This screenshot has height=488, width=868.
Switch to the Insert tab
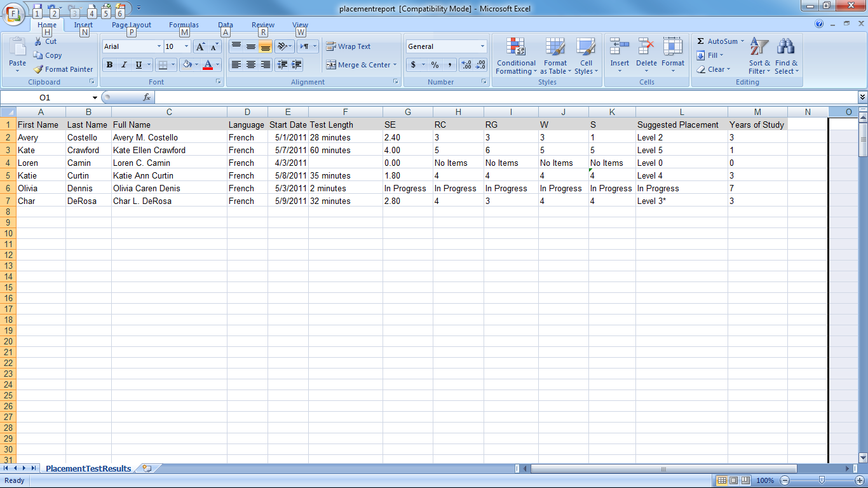pyautogui.click(x=83, y=25)
